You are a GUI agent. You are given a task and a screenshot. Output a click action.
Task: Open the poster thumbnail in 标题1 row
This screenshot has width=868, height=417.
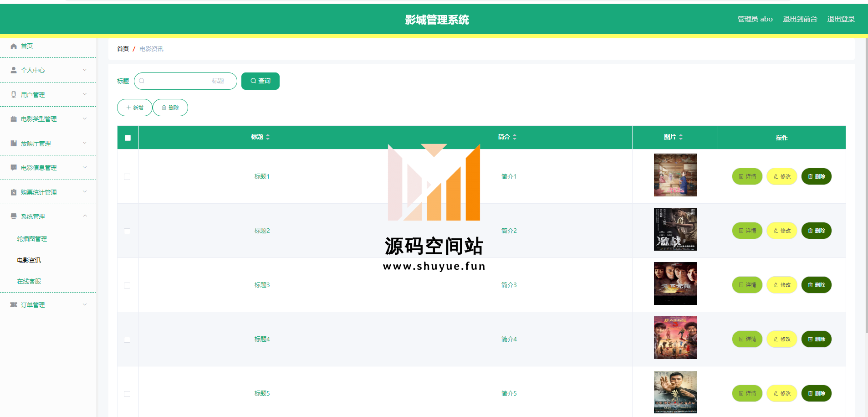click(x=675, y=175)
